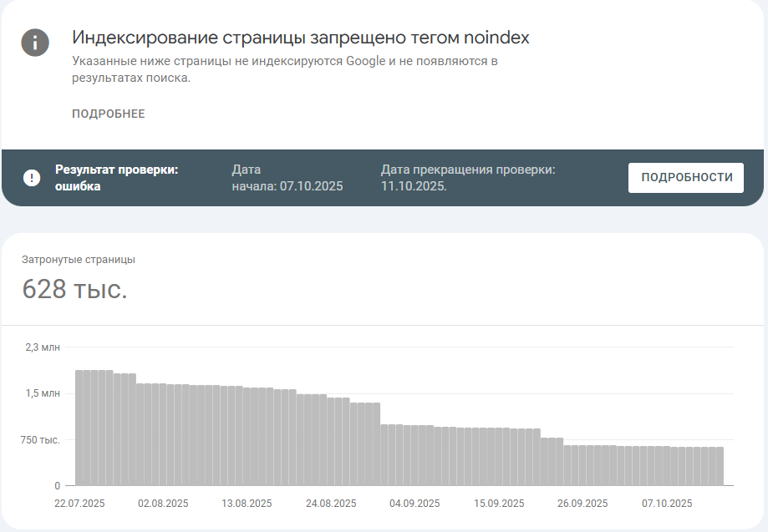Click the 07.10.2025 chart date label
This screenshot has height=532, width=768.
pos(667,503)
